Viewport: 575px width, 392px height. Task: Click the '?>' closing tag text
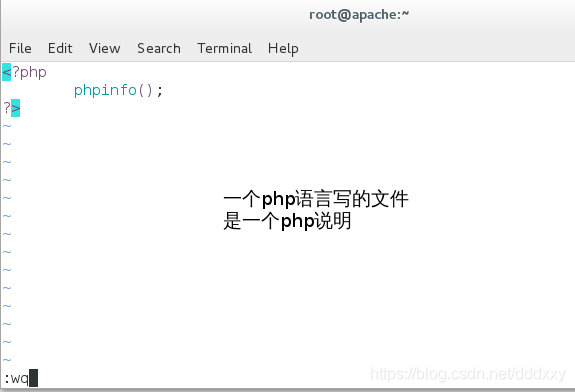(11, 108)
